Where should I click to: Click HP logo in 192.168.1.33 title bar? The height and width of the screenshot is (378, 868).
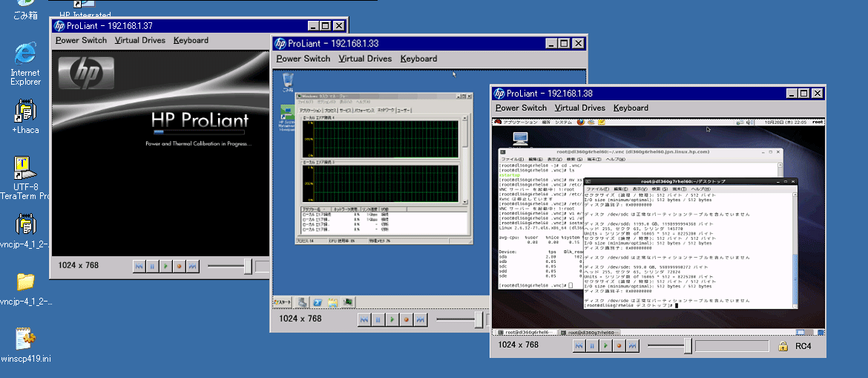280,44
